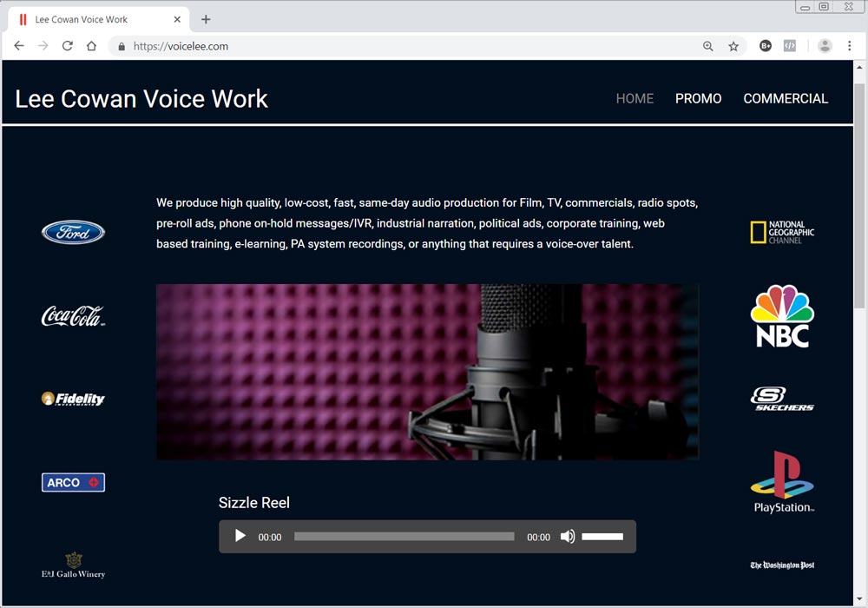Viewport: 868px width, 608px height.
Task: Click the audio elapsed time 00:00 left of progress bar
Action: 270,537
